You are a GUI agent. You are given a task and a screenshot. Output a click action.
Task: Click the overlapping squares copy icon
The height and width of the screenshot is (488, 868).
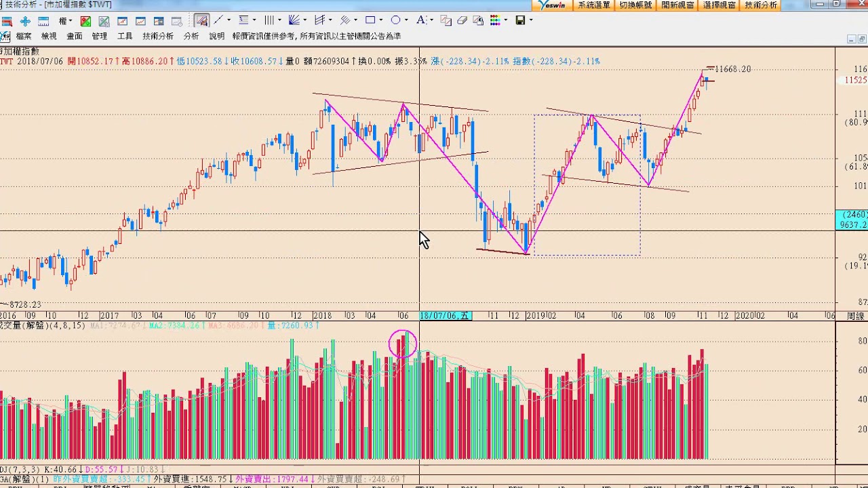point(446,21)
